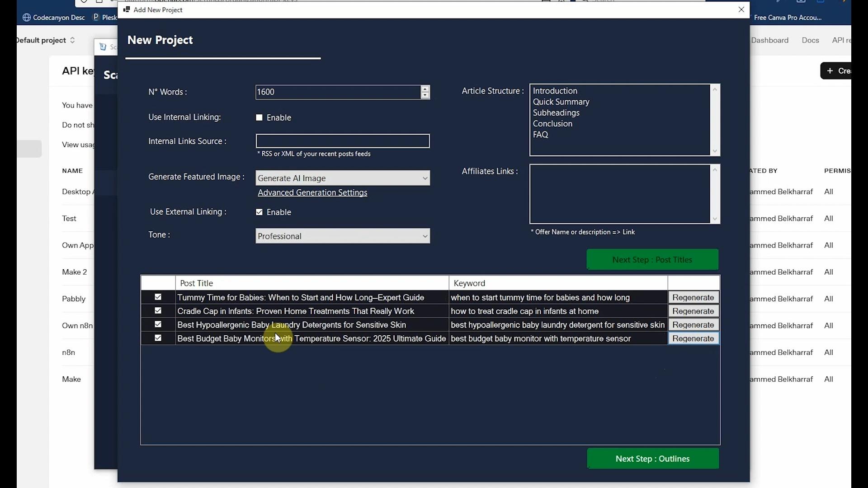The height and width of the screenshot is (488, 868).
Task: Increase N° Words with the up stepper
Action: [425, 89]
